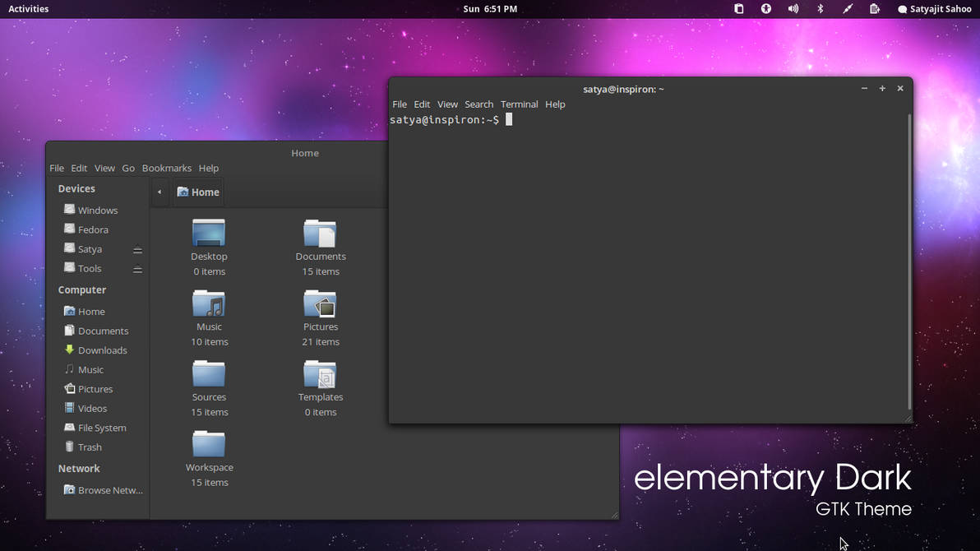The image size is (980, 551).
Task: Open the Workspace folder icon
Action: pos(209,444)
